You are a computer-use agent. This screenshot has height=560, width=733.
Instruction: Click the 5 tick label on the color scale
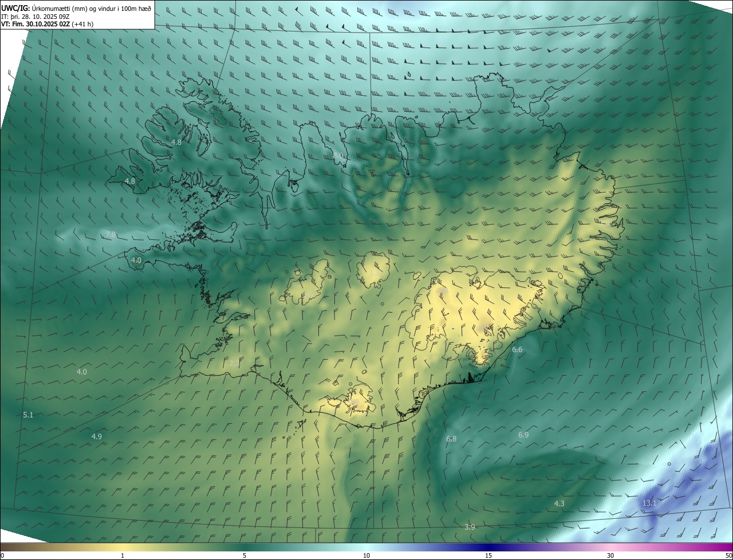point(245,555)
